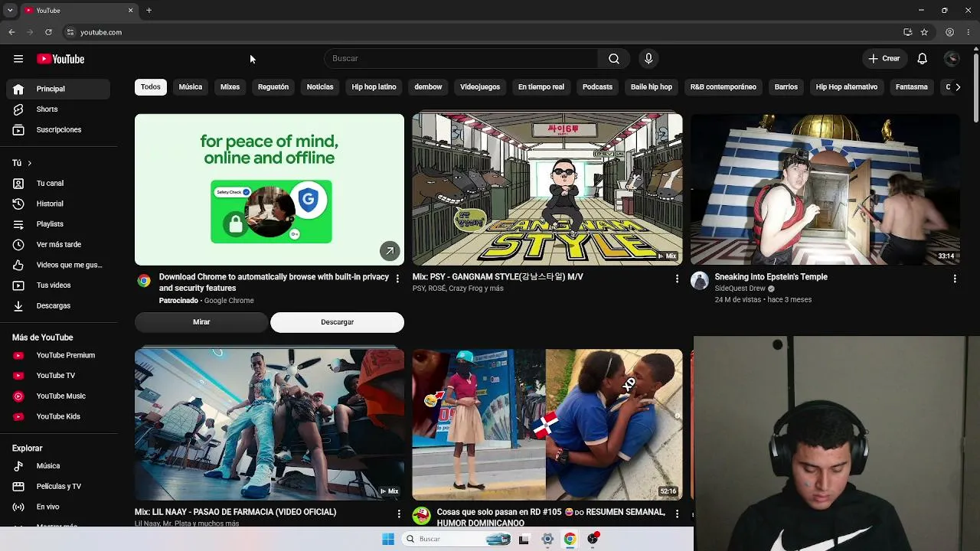Open the ad's external link arrow
This screenshot has width=980, height=551.
(x=390, y=251)
